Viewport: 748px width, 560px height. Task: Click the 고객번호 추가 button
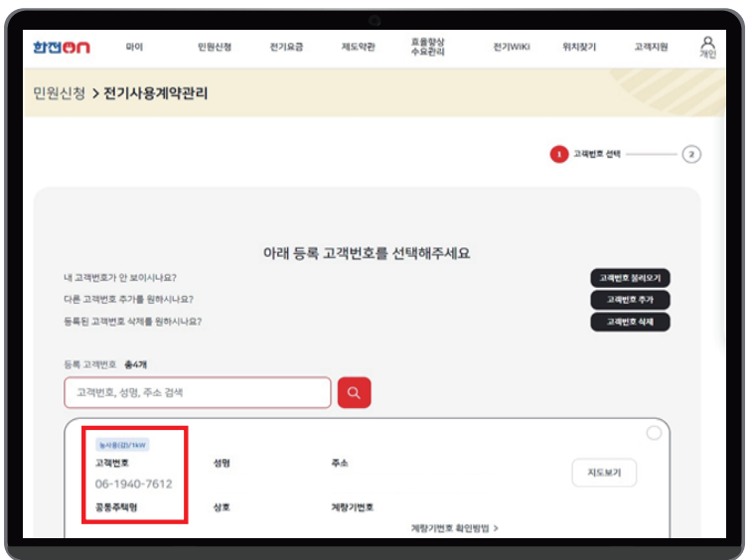630,300
